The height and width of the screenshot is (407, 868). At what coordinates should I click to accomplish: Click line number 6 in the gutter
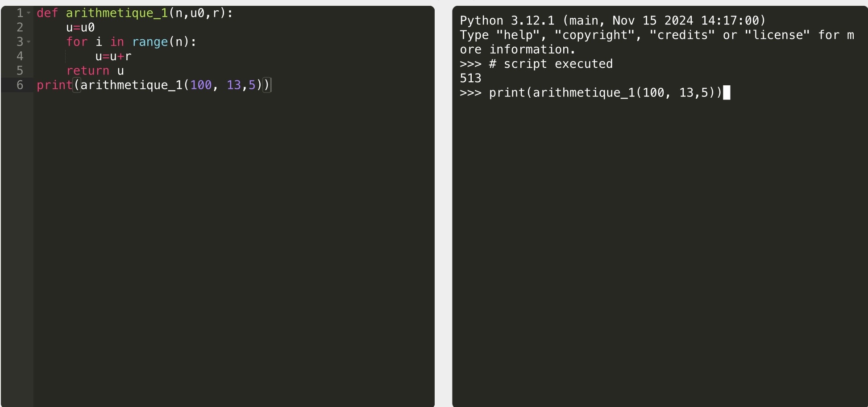coord(20,85)
